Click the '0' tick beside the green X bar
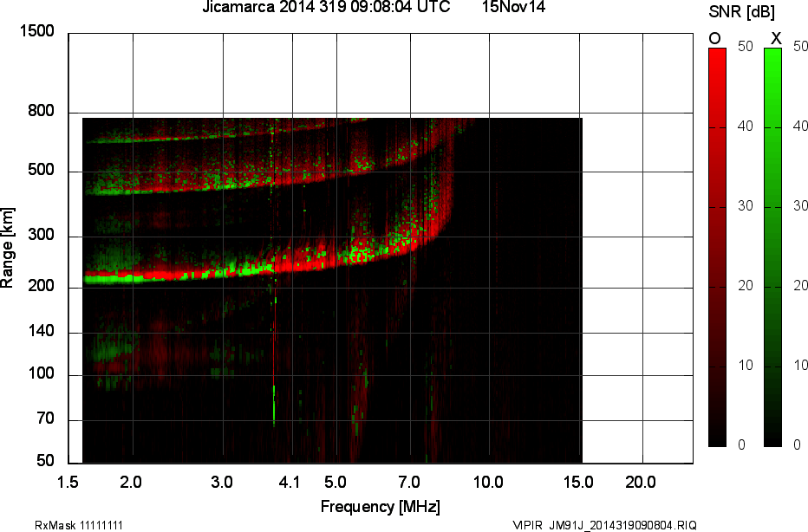The image size is (808, 532). (x=798, y=444)
